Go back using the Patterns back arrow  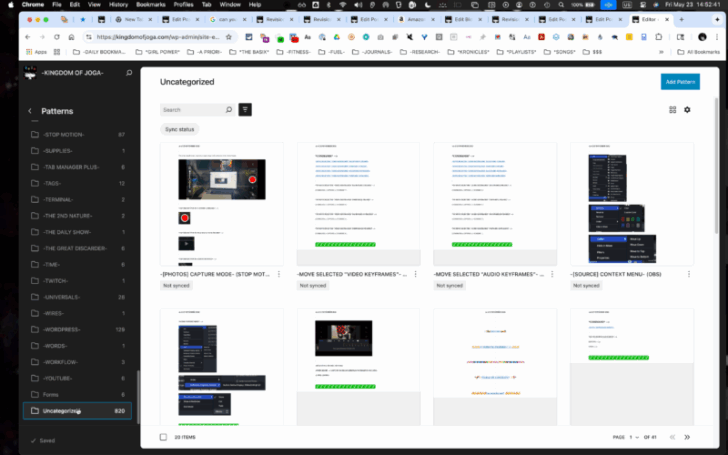click(30, 111)
